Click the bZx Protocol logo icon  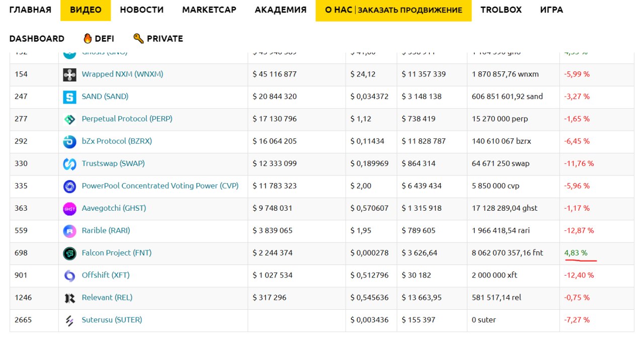(69, 142)
